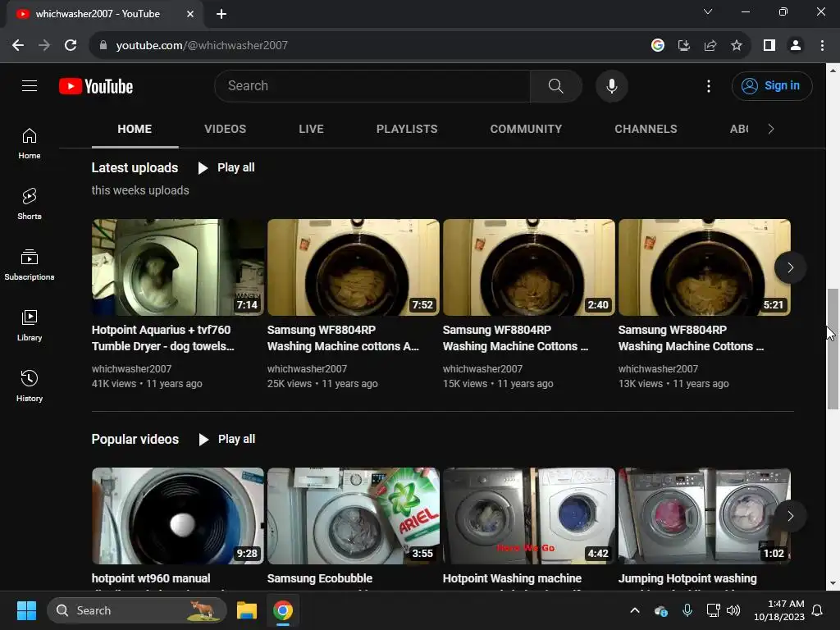Click the Windows taskbar search box

tap(137, 610)
